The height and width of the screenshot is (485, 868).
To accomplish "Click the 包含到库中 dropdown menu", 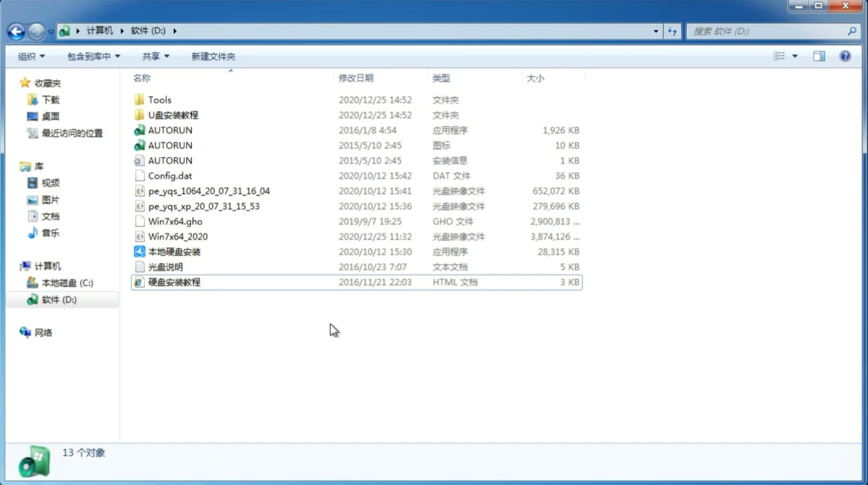I will (x=91, y=56).
